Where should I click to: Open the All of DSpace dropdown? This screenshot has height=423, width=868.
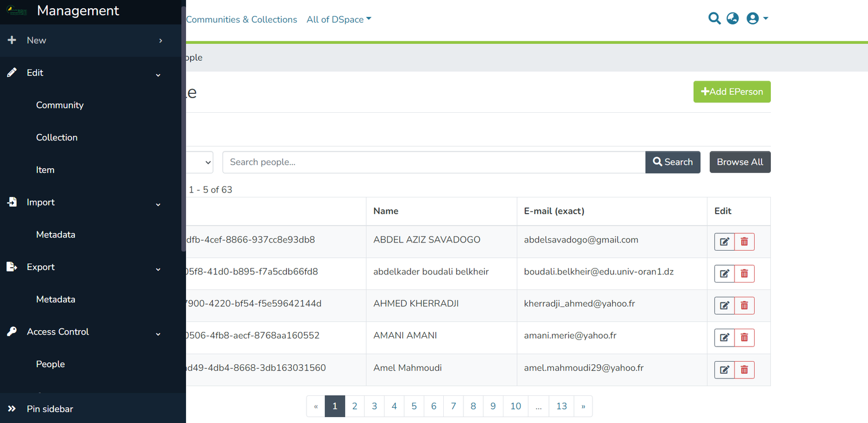pyautogui.click(x=339, y=20)
